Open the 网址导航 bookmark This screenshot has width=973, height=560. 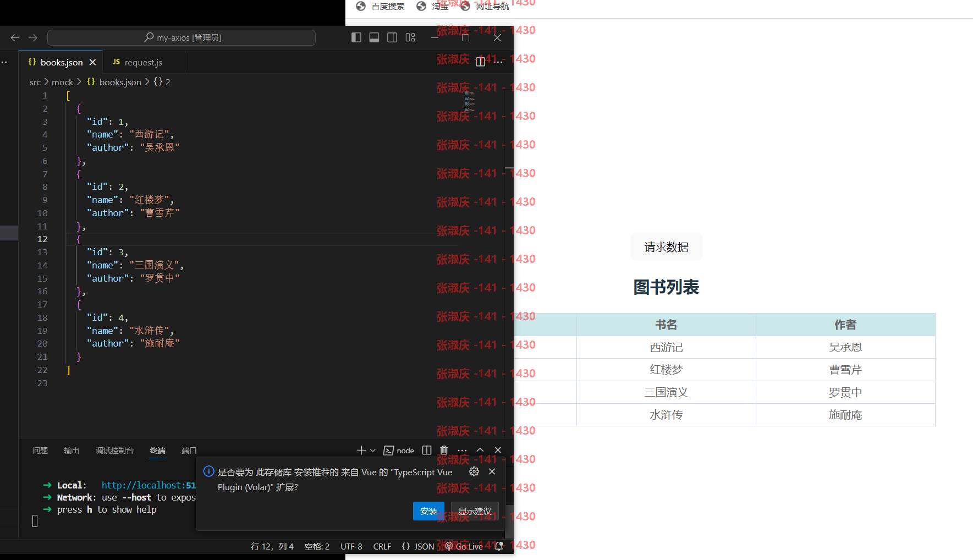(485, 6)
